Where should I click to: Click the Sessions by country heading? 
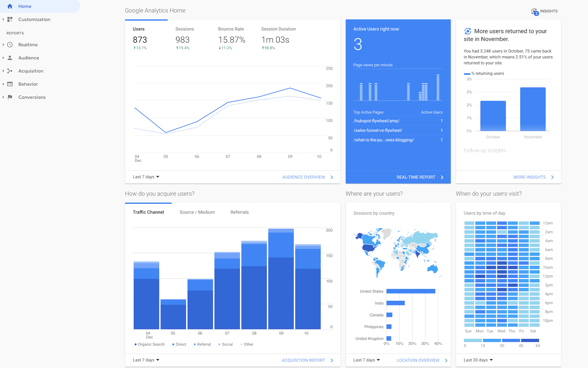tap(374, 213)
